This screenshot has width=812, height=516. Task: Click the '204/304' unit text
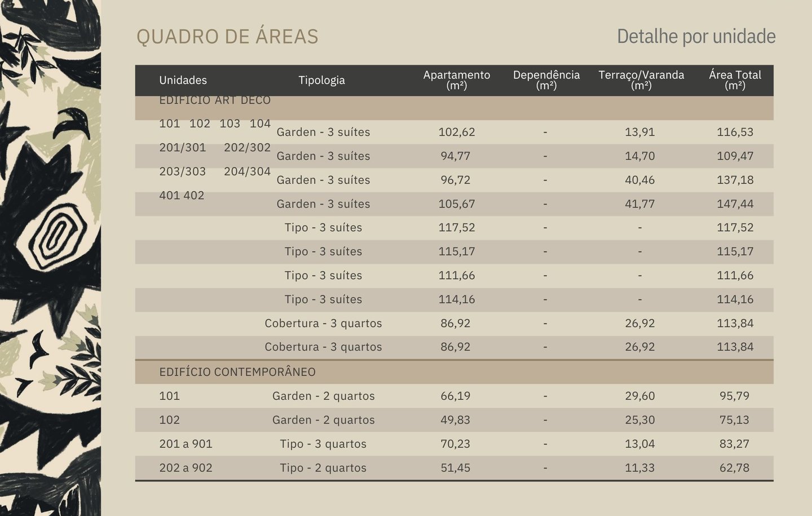tap(247, 171)
